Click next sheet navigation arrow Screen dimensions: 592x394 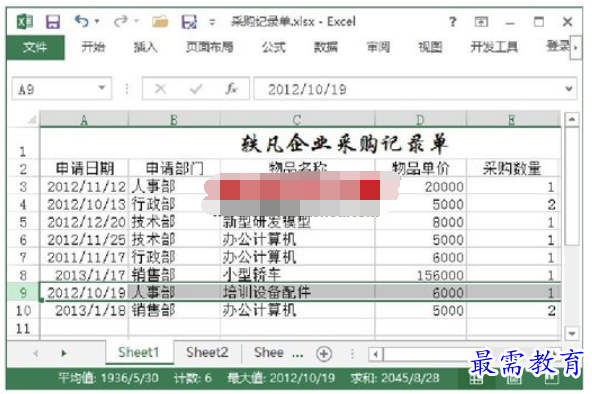pos(64,354)
